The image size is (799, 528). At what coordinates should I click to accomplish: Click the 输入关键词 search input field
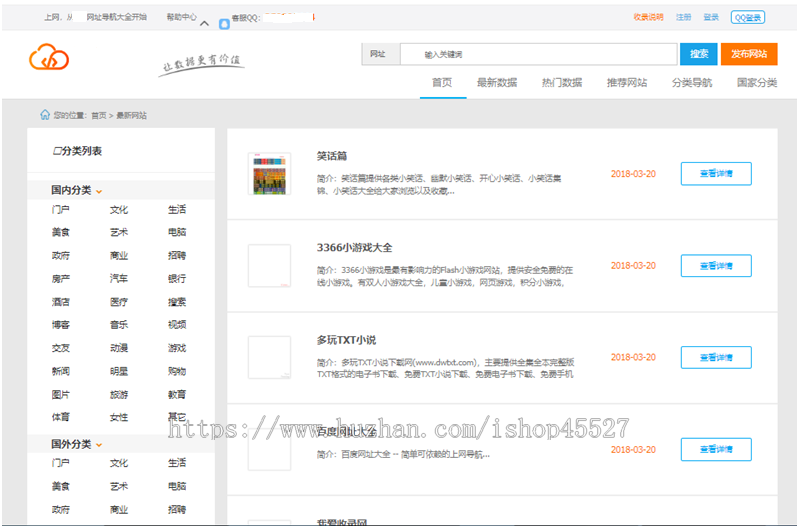[x=539, y=54]
